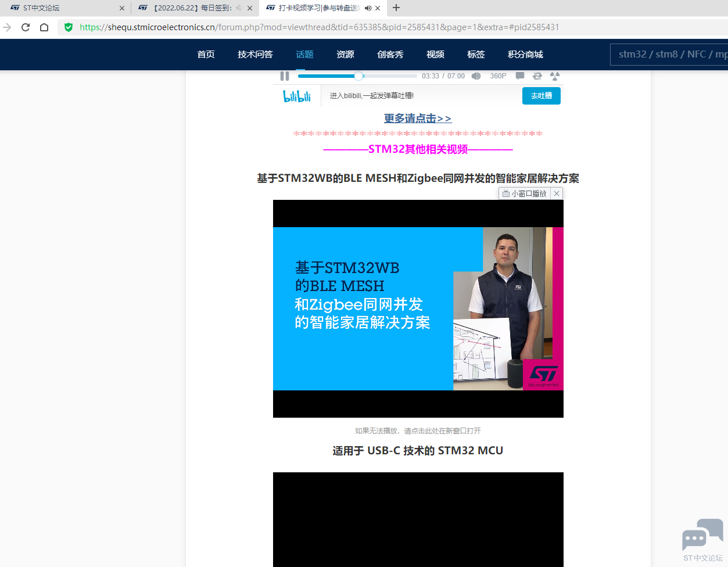This screenshot has width=728, height=567.
Task: Click the STM32WB BLE MESH heading text
Action: tap(418, 178)
